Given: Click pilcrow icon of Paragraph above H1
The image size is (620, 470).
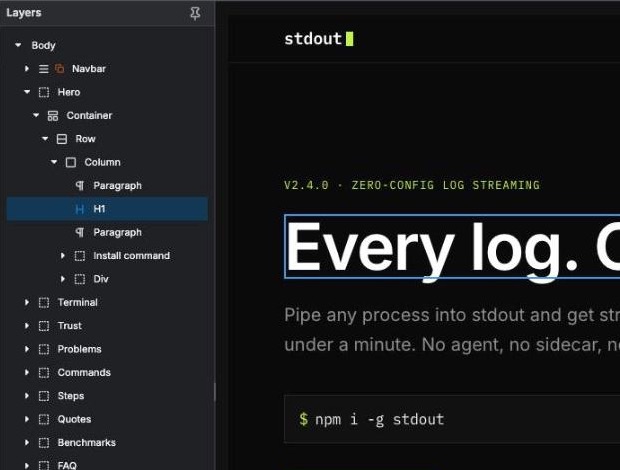Looking at the screenshot, I should click(x=80, y=186).
